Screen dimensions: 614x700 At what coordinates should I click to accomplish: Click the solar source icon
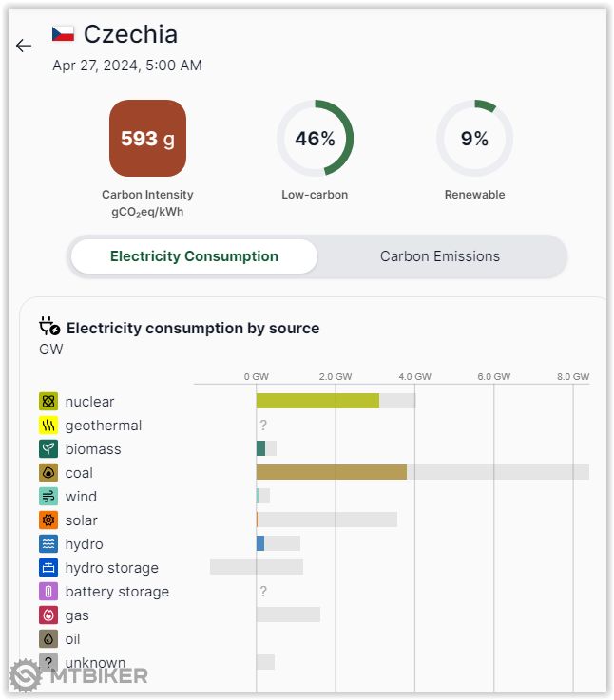pos(48,520)
